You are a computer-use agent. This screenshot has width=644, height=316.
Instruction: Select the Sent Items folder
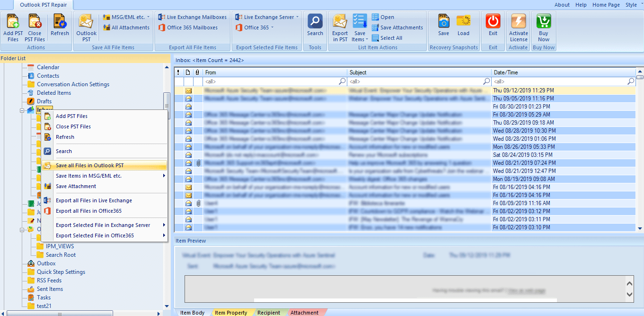pos(50,289)
